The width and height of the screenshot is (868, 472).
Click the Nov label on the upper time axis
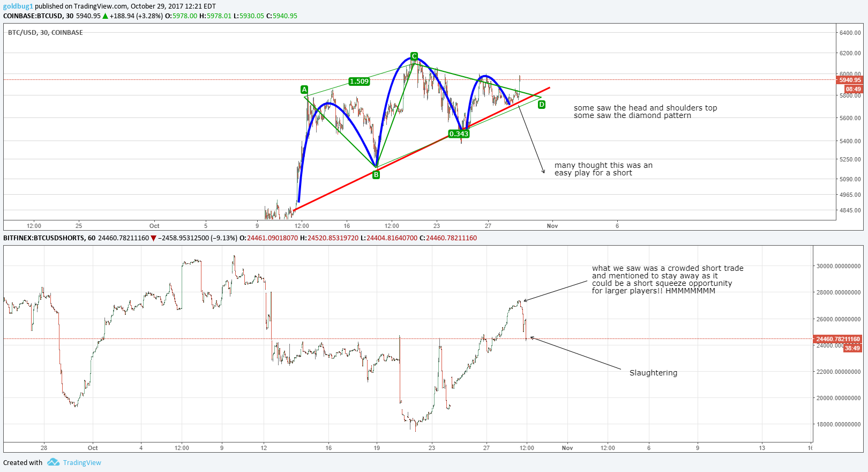point(552,226)
